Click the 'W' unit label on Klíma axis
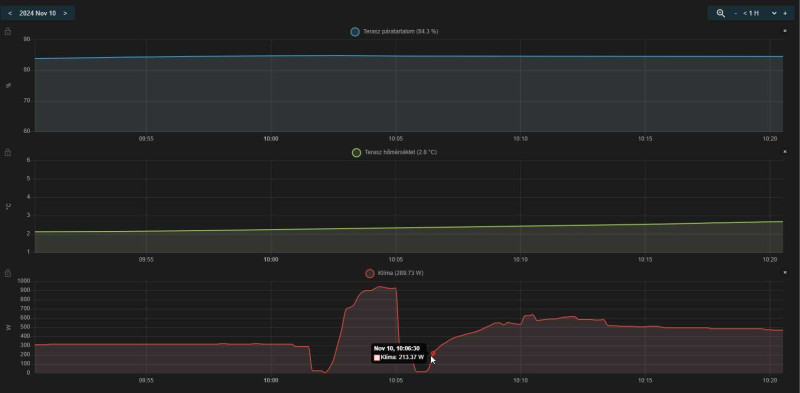 (8, 327)
